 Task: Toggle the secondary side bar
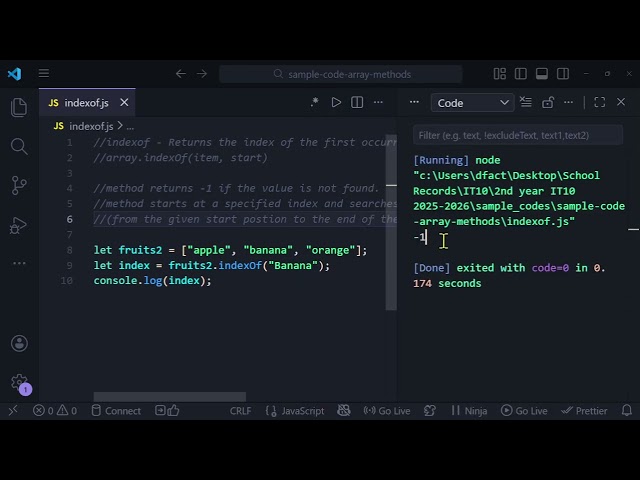point(563,74)
